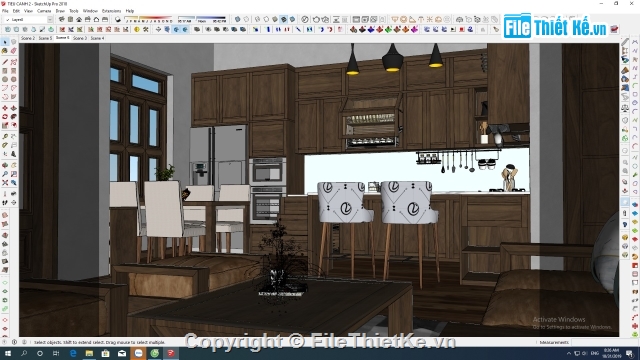This screenshot has width=640, height=360.
Task: Open the Draw menu
Action: 60,11
